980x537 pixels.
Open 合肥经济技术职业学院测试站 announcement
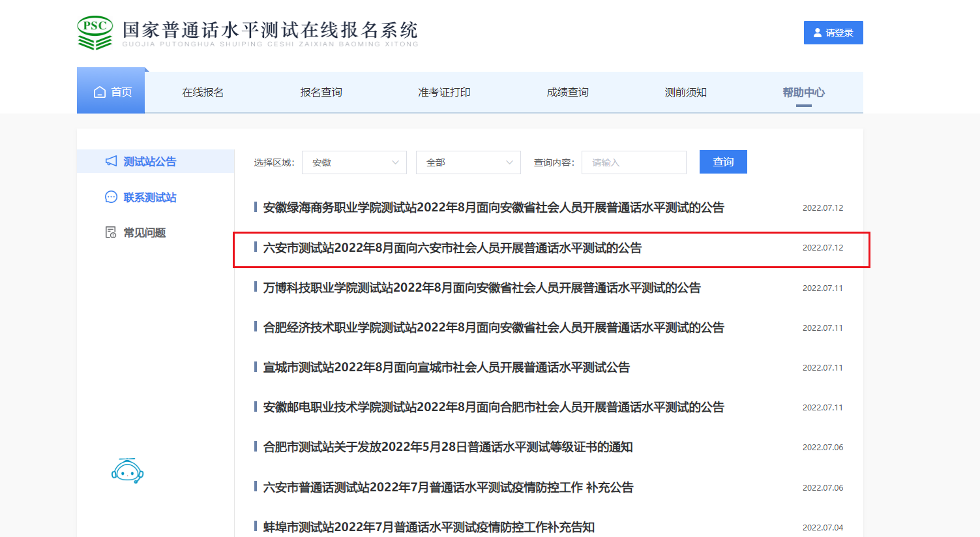click(494, 328)
